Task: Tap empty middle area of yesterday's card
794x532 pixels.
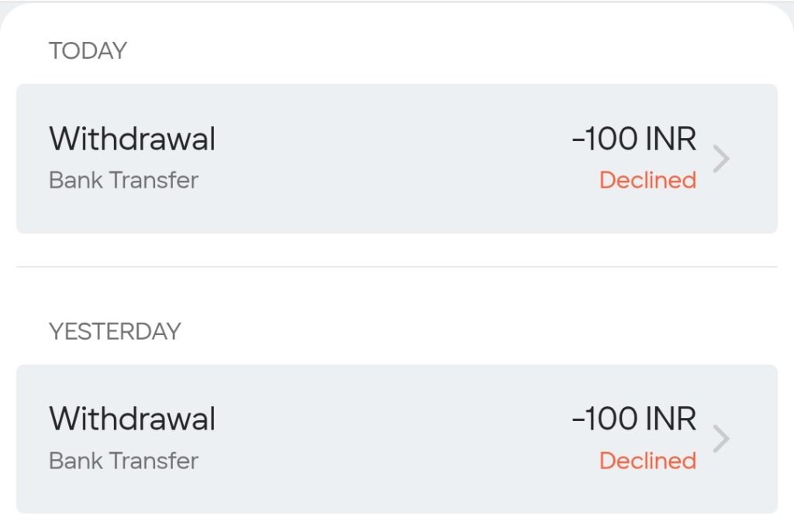Action: pos(388,439)
